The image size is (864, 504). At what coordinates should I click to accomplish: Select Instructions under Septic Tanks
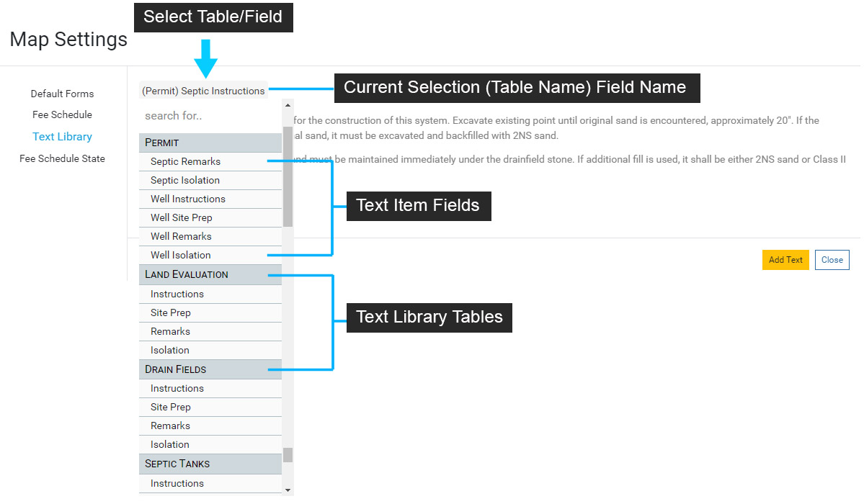coord(177,483)
